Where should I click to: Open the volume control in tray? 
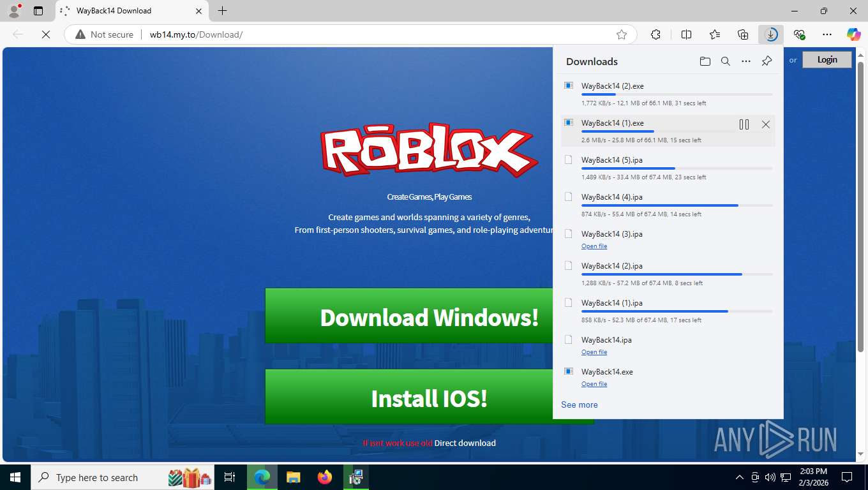pos(770,477)
